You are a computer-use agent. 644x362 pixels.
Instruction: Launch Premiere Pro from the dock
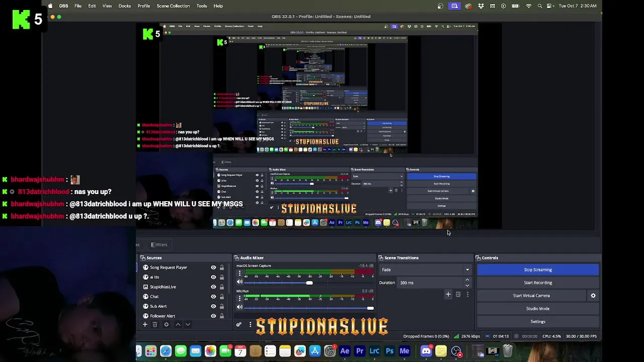pos(360,351)
